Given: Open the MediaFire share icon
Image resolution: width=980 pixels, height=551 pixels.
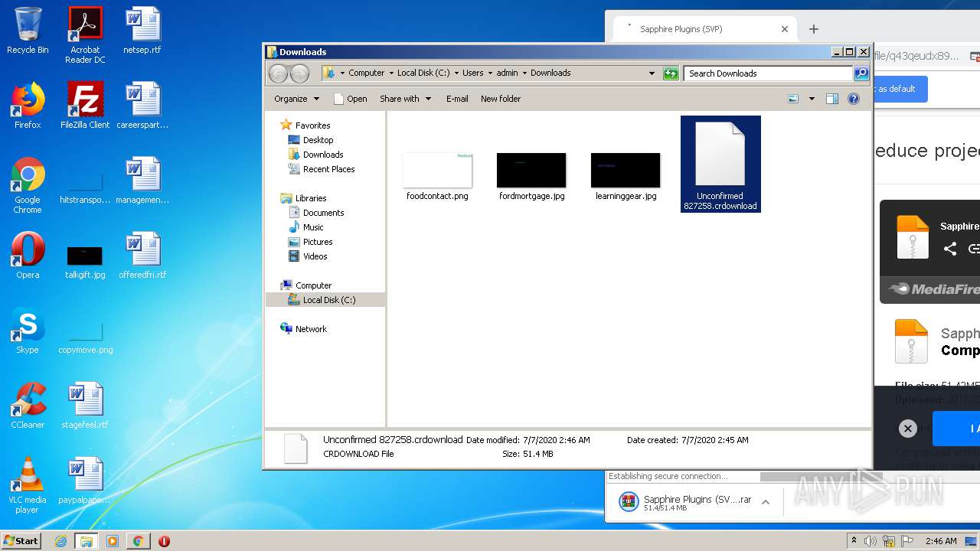Looking at the screenshot, I should point(950,249).
